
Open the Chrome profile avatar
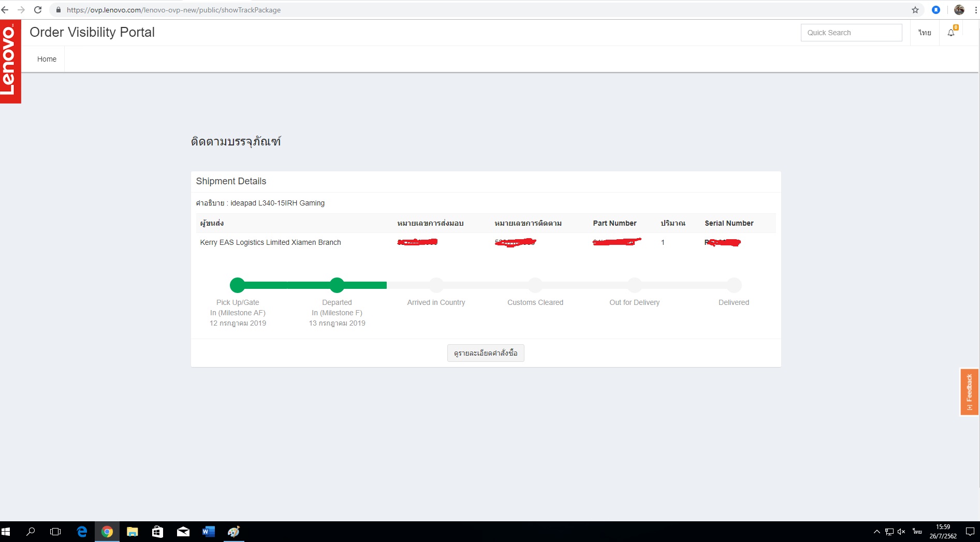click(959, 10)
